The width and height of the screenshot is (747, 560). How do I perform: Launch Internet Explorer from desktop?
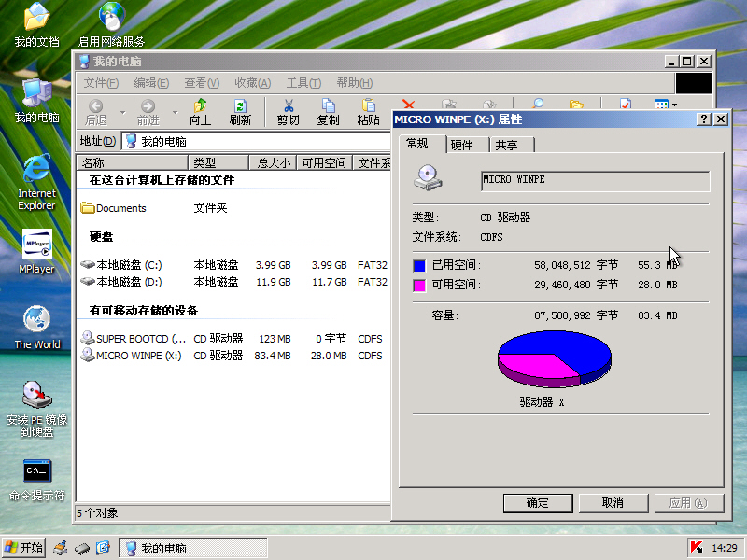pos(36,182)
